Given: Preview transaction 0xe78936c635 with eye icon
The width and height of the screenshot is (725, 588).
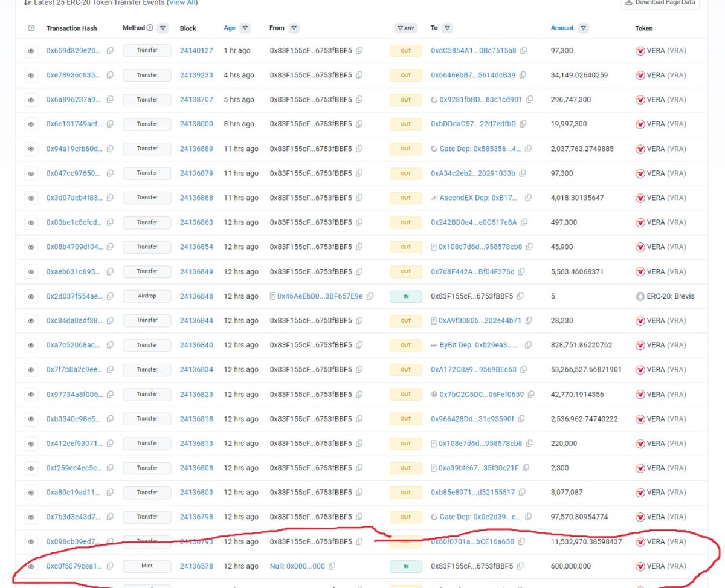Looking at the screenshot, I should click(31, 76).
